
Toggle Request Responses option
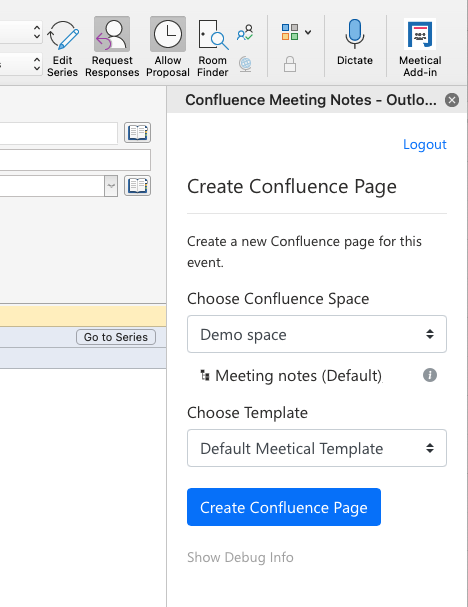(x=112, y=48)
